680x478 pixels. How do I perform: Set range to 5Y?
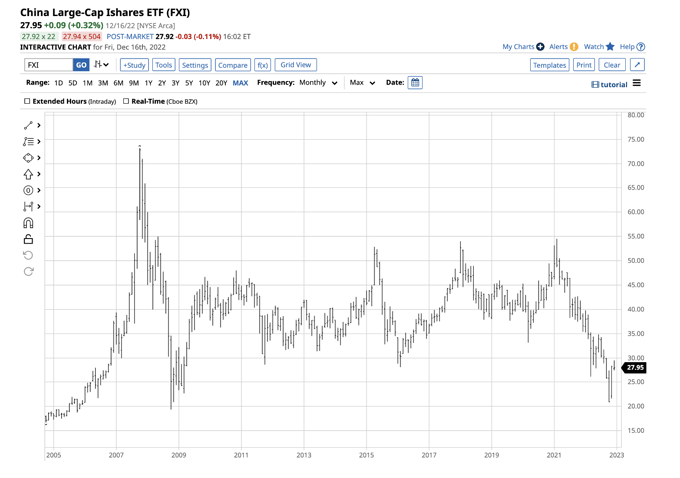tap(189, 83)
